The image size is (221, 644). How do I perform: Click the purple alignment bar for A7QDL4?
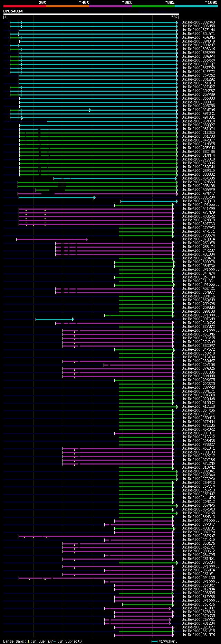52,239
